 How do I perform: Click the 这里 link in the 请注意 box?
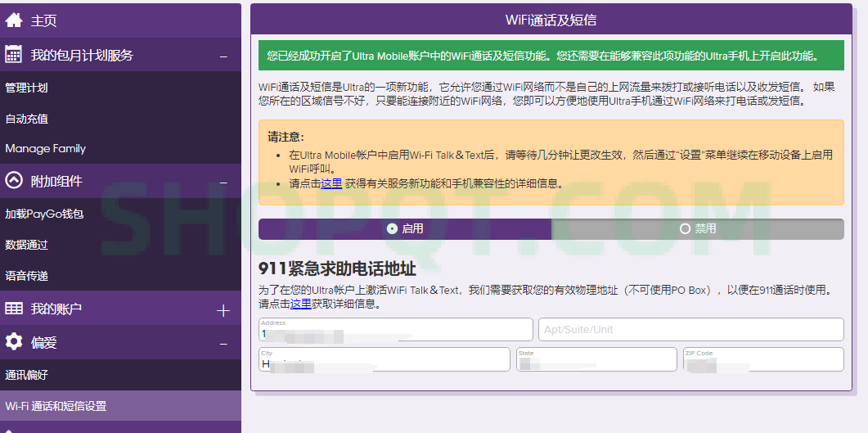[331, 183]
